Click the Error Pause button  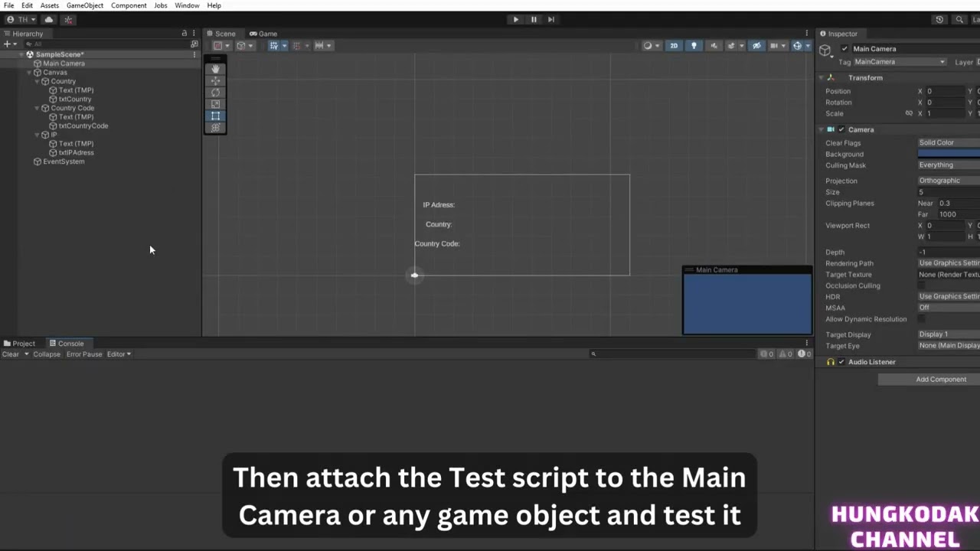coord(84,354)
